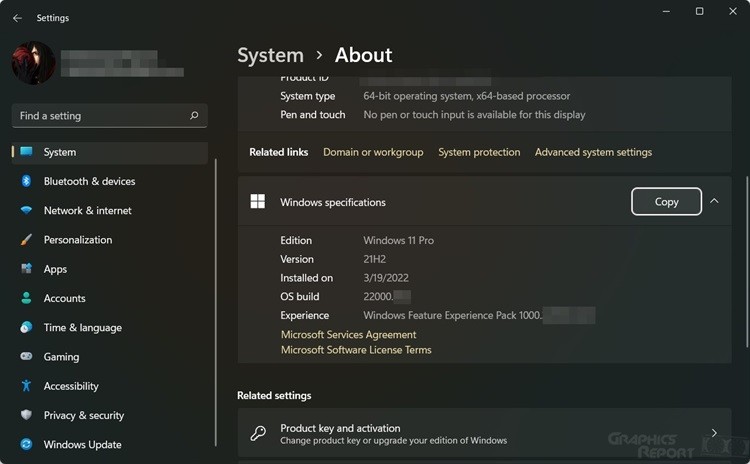
Task: Open Microsoft Services Agreement link
Action: (x=348, y=335)
